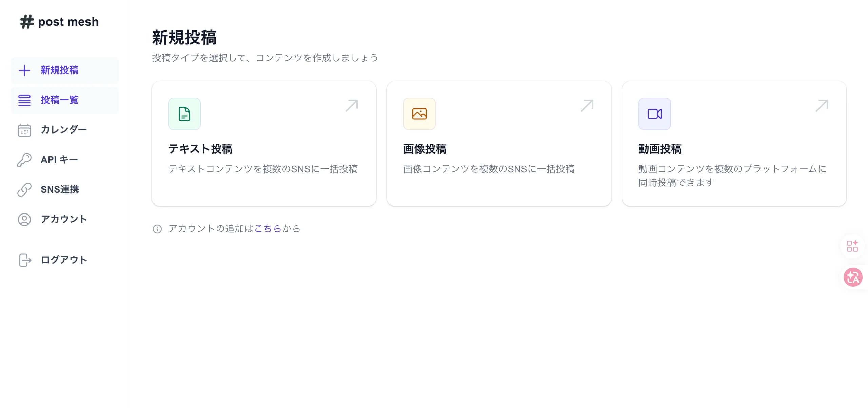Viewport: 868px width, 408px height.
Task: Open the こちら link to add accounts
Action: coord(268,229)
